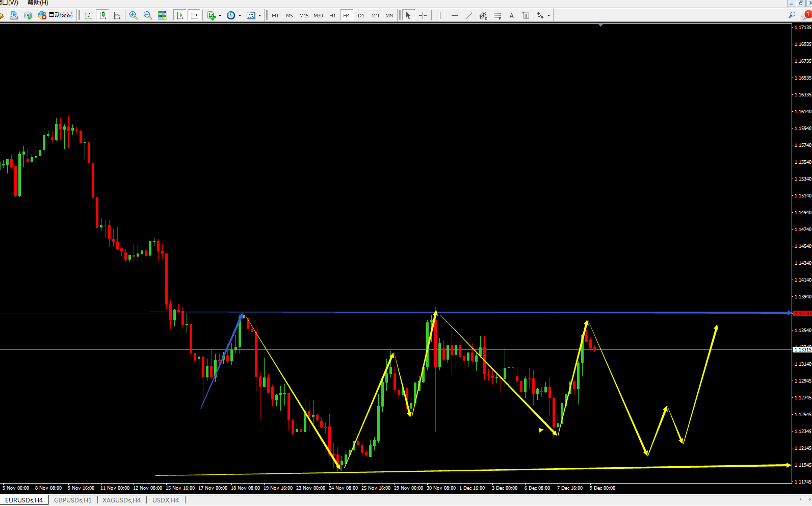812x506 pixels.
Task: Expand the templates dropdown arrow
Action: [259, 15]
